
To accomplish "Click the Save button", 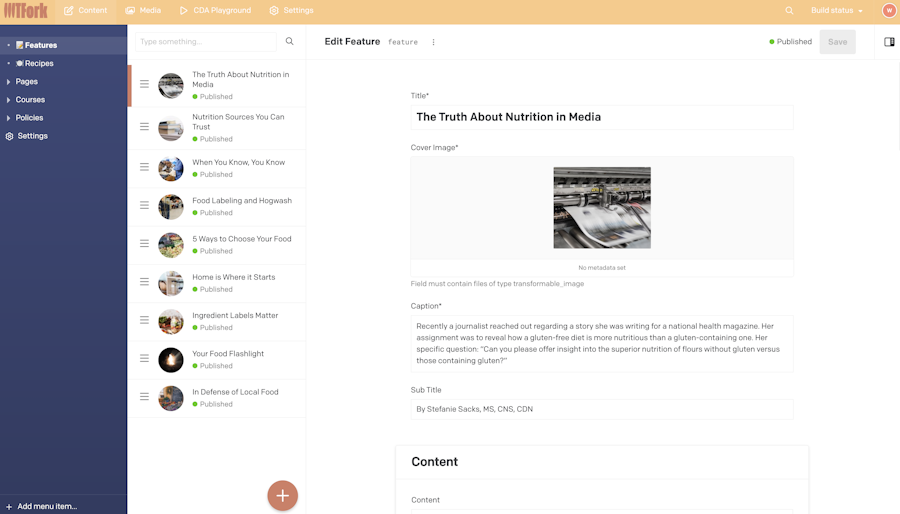I will point(837,42).
